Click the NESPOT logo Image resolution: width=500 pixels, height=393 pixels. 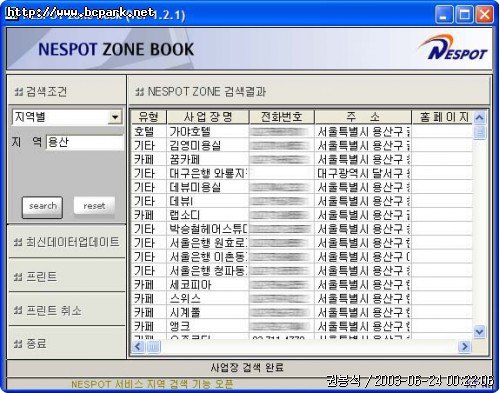(x=452, y=48)
